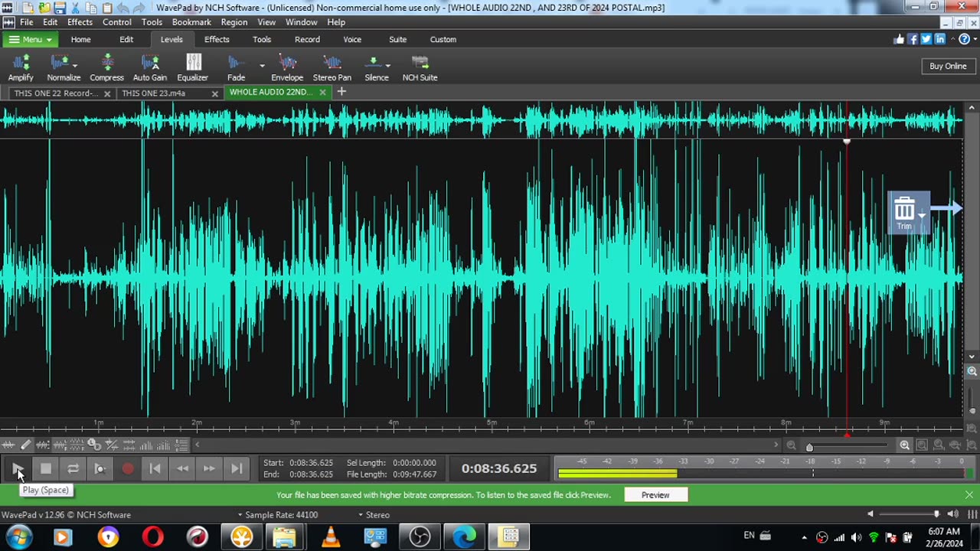
Task: Open the Envelope effect
Action: [x=287, y=67]
